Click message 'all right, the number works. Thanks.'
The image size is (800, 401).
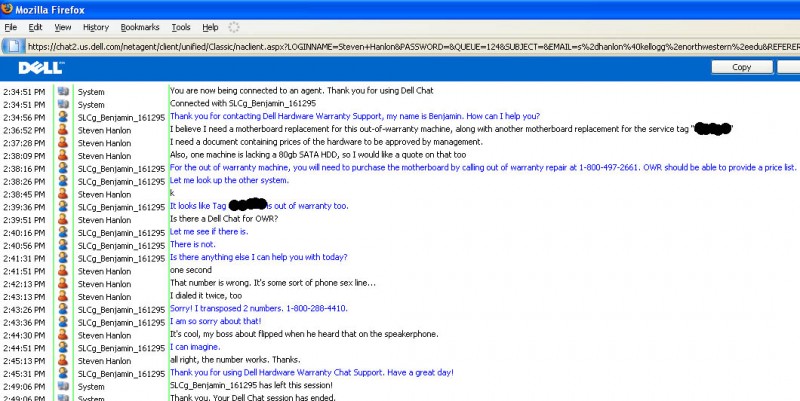(235, 360)
